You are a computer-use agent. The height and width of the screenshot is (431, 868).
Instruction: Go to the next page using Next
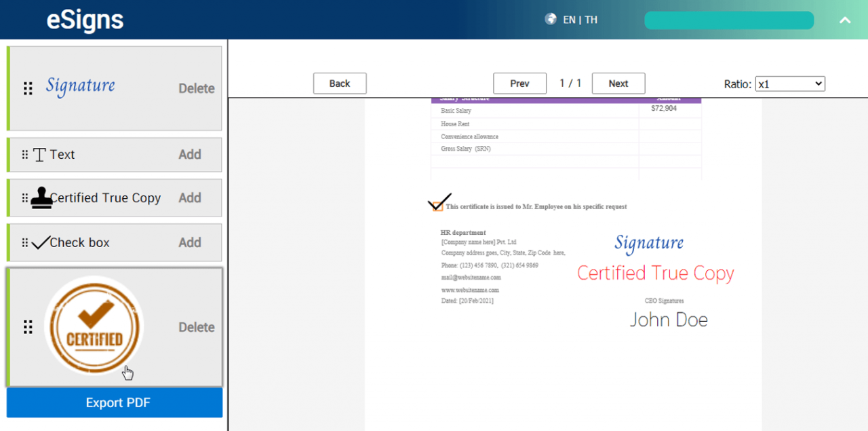[x=618, y=83]
